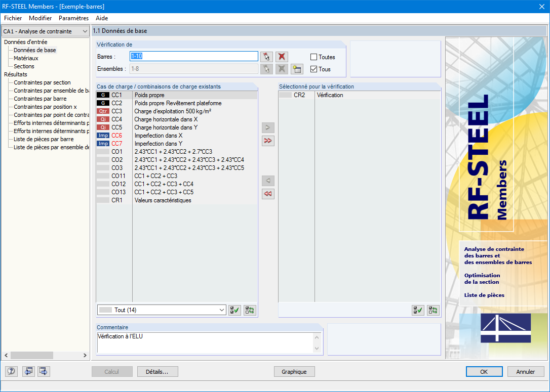Create a new set of members icon
The height and width of the screenshot is (392, 550).
tap(297, 69)
